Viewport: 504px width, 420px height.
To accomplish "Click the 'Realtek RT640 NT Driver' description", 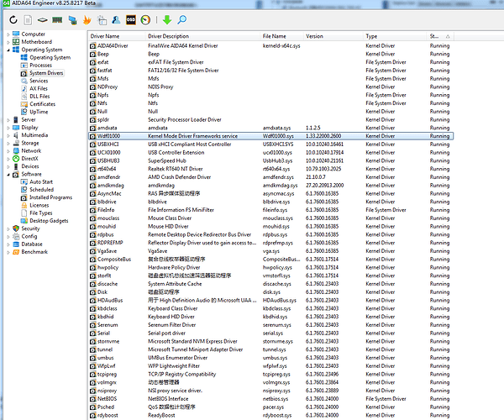I will tap(176, 169).
